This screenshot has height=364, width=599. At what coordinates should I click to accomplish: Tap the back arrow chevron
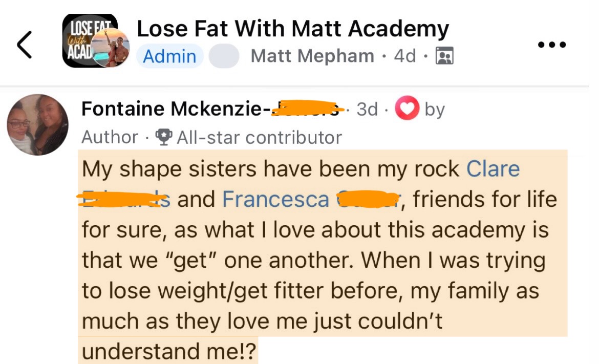[25, 45]
